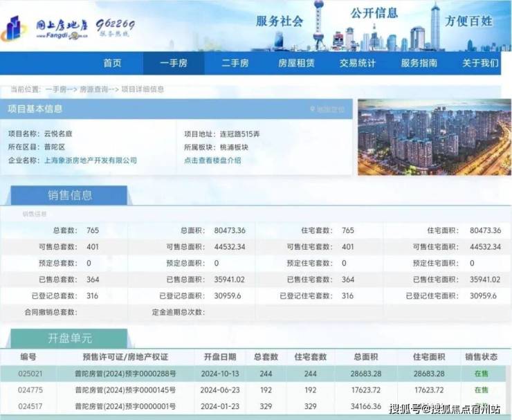Click the 销售状态 column header

tap(482, 357)
